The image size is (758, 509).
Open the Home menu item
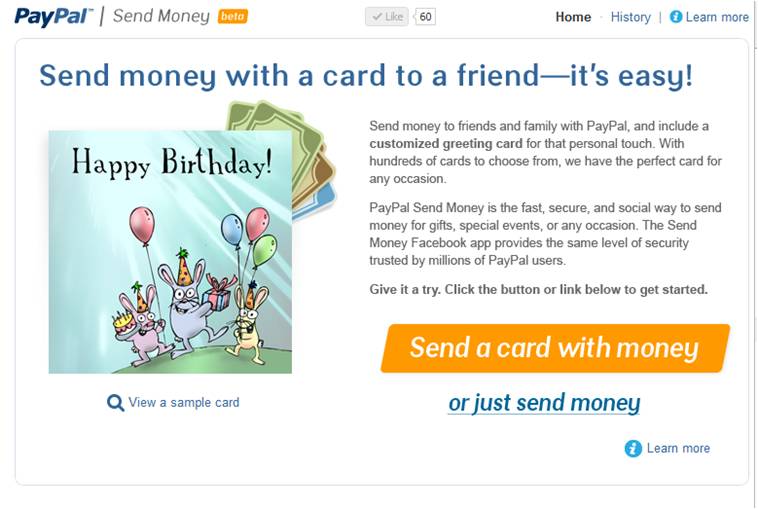(x=573, y=17)
